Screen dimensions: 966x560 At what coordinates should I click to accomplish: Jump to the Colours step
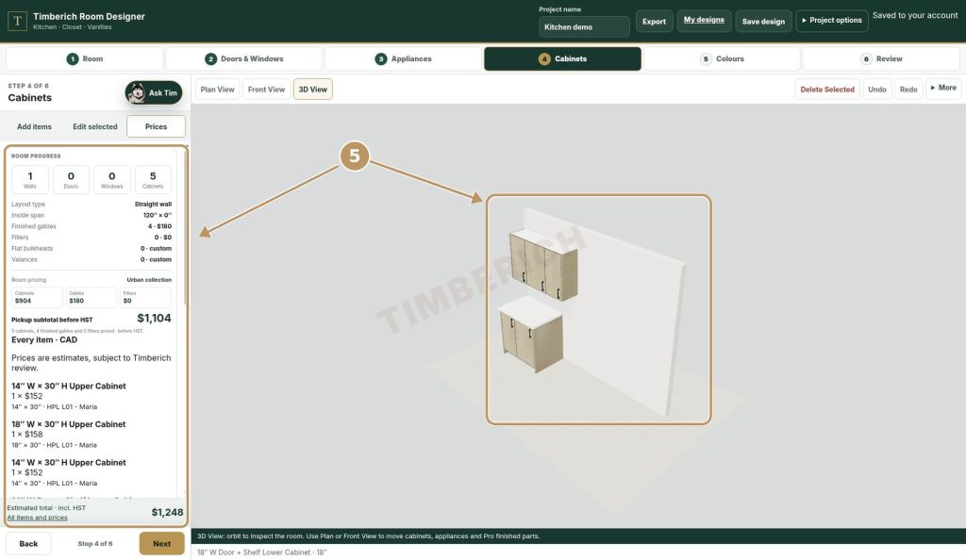point(722,59)
